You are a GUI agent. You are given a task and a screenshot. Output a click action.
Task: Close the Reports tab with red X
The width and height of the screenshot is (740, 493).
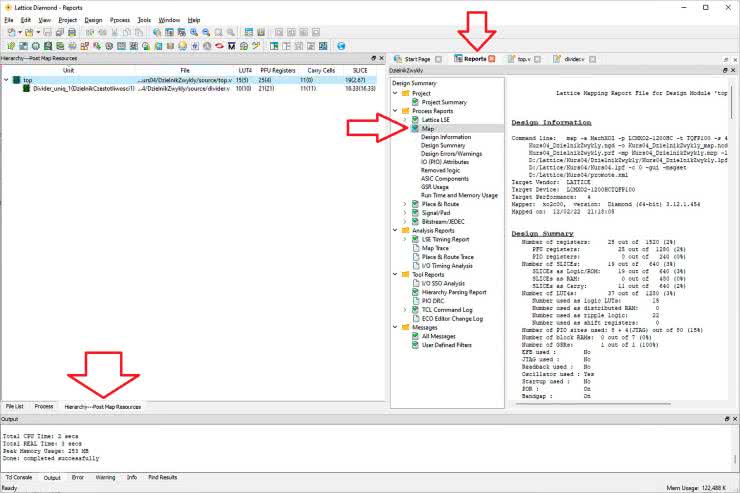tap(491, 59)
